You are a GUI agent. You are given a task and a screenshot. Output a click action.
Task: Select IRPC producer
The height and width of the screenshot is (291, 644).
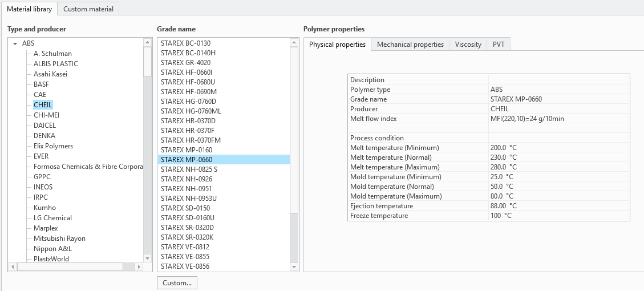point(40,197)
